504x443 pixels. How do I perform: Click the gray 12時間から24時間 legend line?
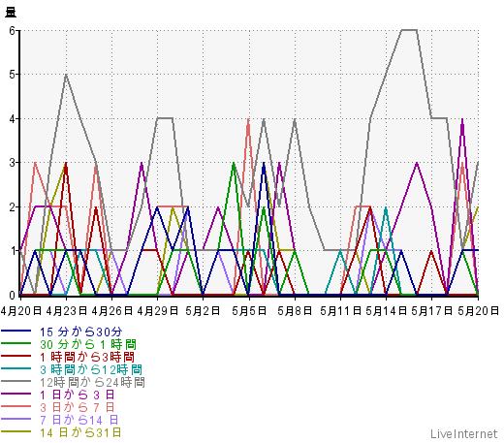pyautogui.click(x=16, y=381)
